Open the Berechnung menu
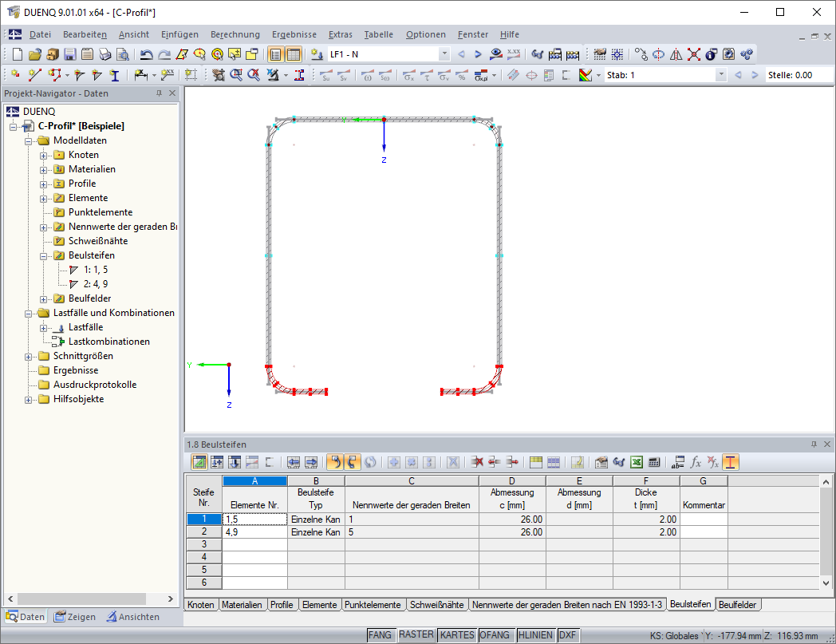 (235, 34)
